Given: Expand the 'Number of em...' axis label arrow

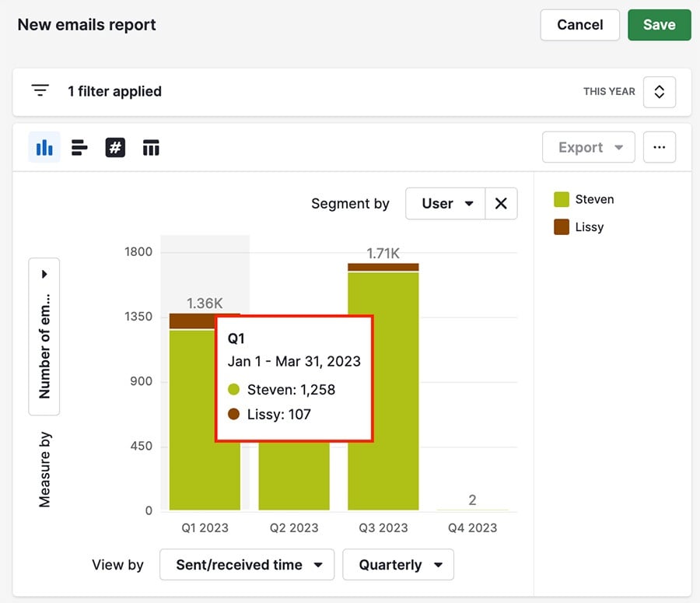Looking at the screenshot, I should [x=44, y=274].
